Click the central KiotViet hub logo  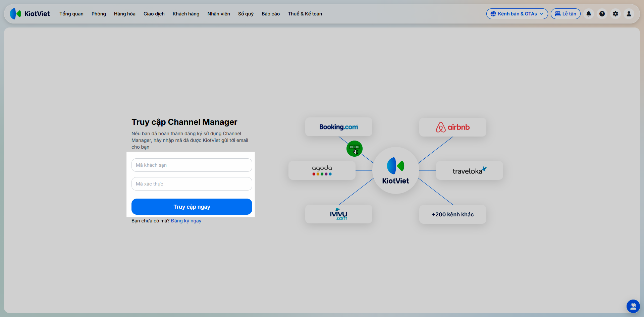click(396, 170)
